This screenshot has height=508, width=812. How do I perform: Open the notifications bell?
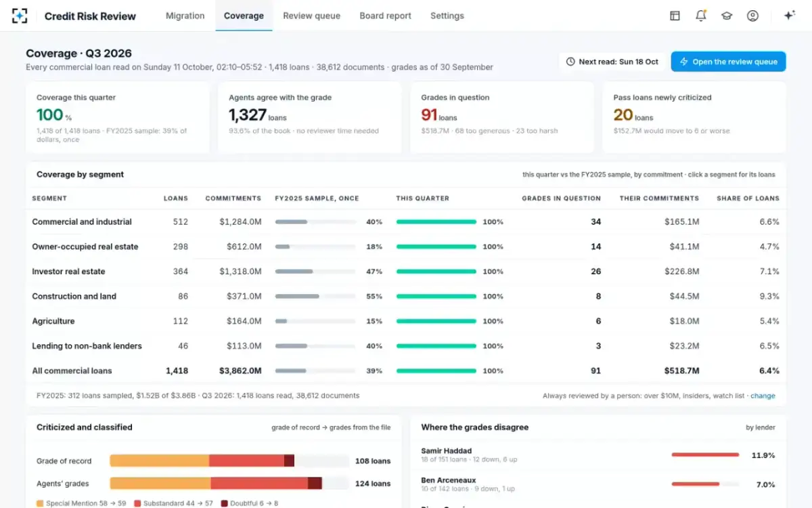(701, 16)
